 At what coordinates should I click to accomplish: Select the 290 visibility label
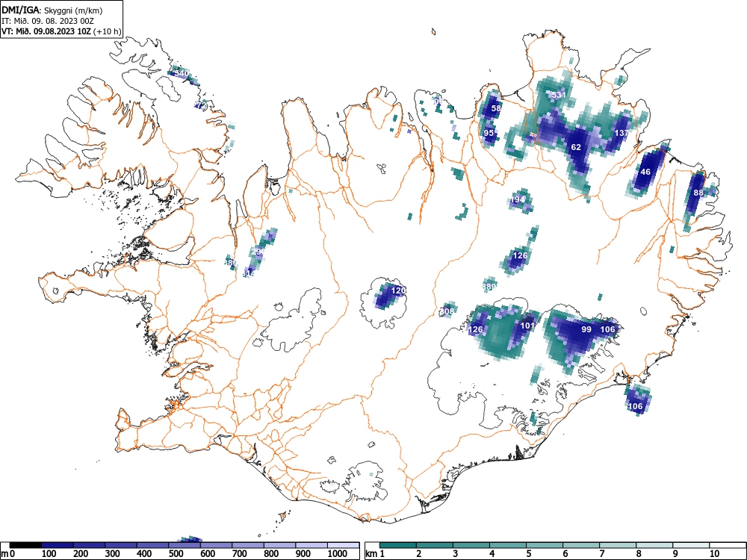(258, 252)
